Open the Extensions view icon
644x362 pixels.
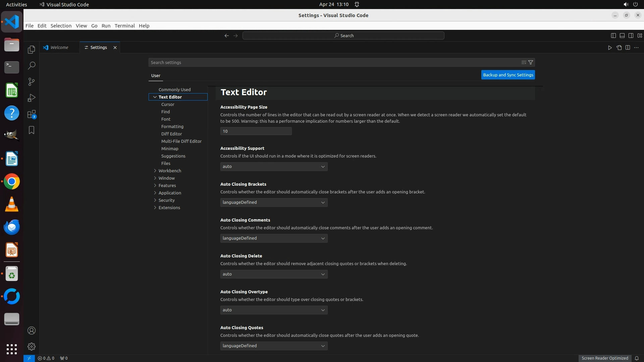(x=32, y=114)
